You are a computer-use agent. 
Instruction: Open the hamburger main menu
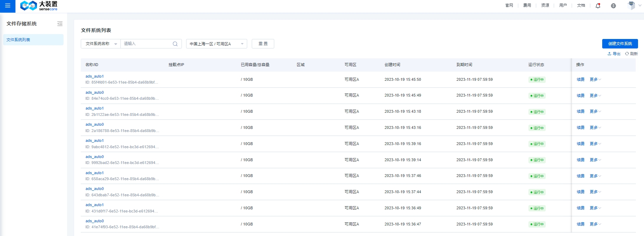tap(7, 6)
